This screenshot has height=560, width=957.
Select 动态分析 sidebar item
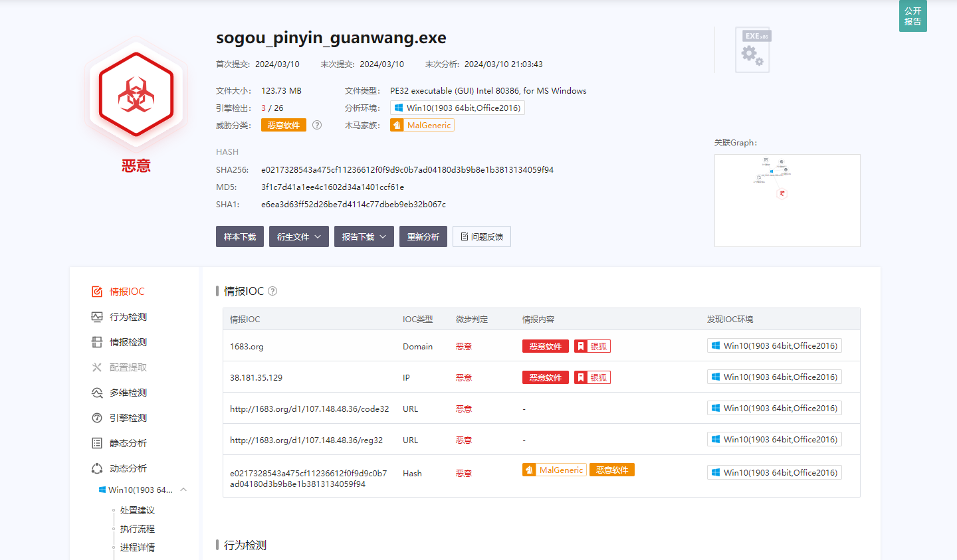tap(128, 468)
